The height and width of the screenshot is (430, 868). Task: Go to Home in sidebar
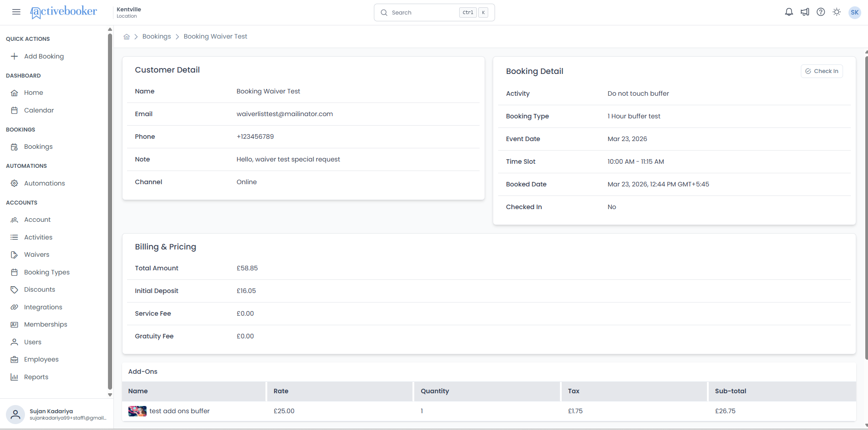[34, 93]
